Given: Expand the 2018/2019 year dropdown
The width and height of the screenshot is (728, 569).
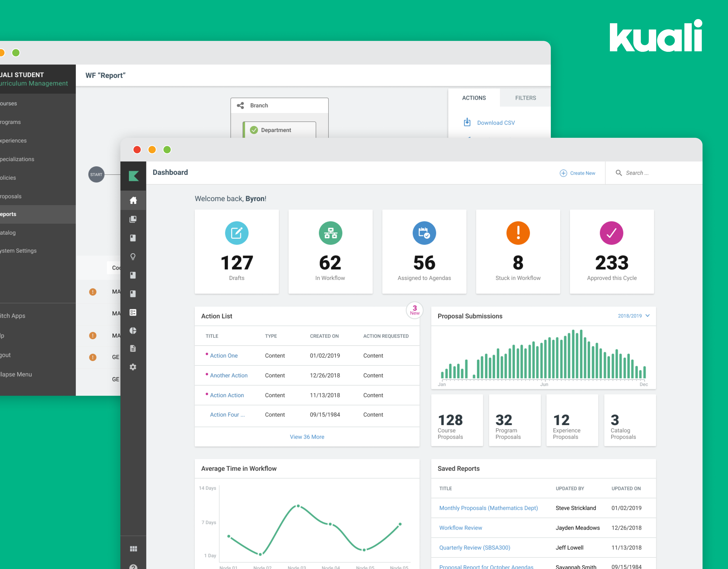Looking at the screenshot, I should 633,316.
